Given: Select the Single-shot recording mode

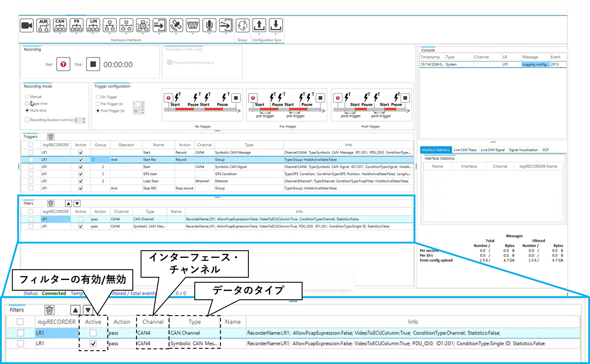Looking at the screenshot, I should [27, 104].
